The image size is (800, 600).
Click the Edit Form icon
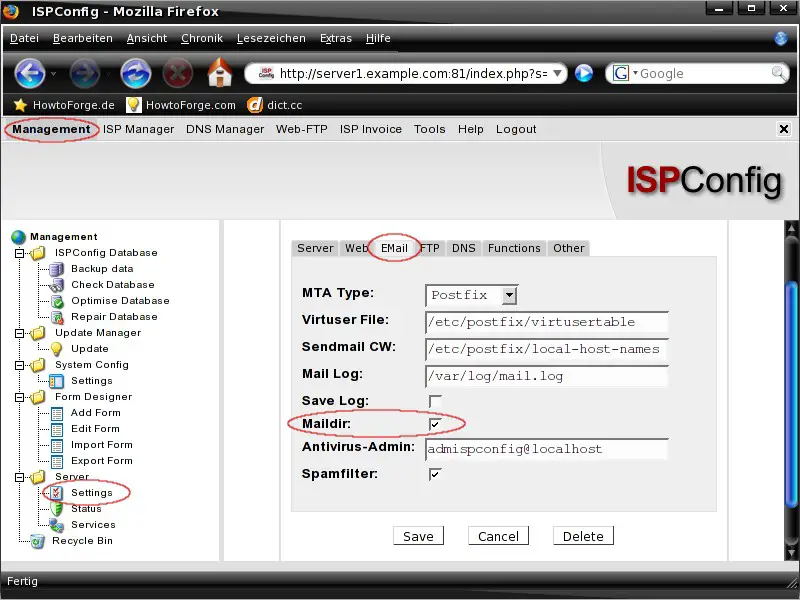(x=57, y=429)
